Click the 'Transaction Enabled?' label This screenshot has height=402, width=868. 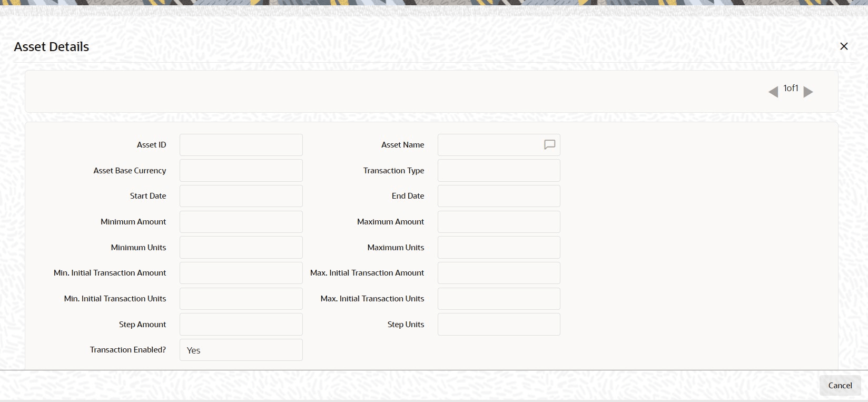[x=128, y=350]
